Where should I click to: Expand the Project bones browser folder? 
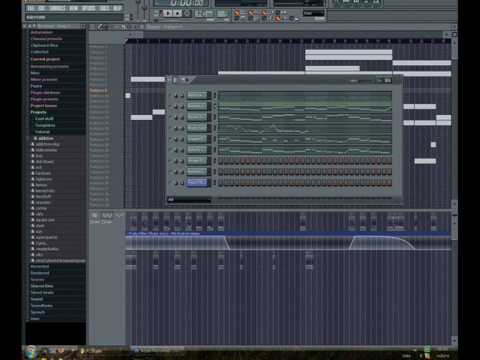[44, 106]
